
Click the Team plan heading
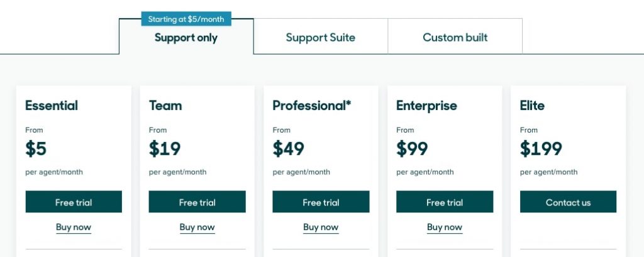165,106
